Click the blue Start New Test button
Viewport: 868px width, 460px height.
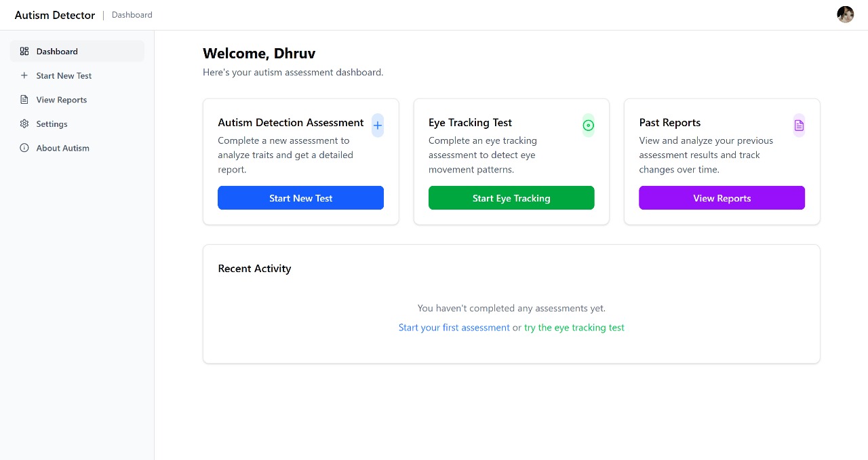(x=300, y=198)
